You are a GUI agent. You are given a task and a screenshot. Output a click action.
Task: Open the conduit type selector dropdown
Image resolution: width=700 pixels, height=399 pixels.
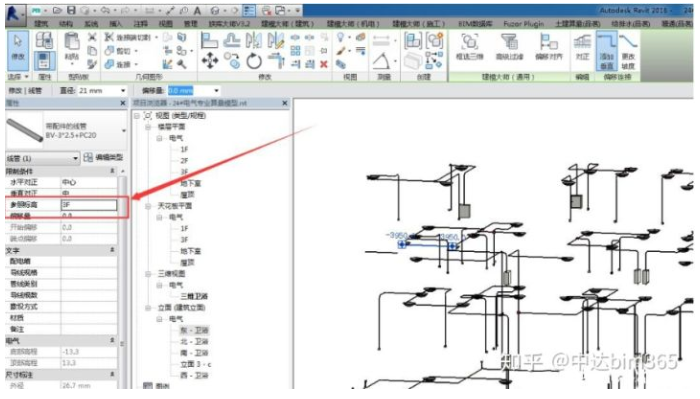(124, 130)
